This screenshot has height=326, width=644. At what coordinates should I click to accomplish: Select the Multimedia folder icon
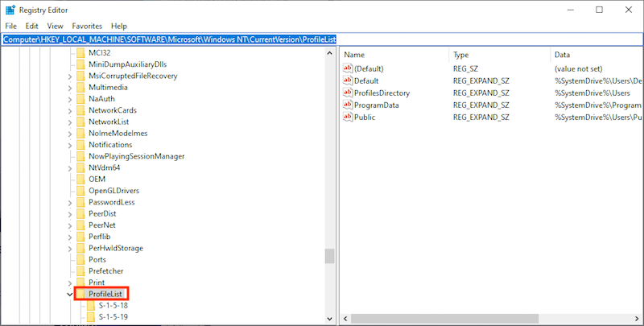(x=80, y=88)
